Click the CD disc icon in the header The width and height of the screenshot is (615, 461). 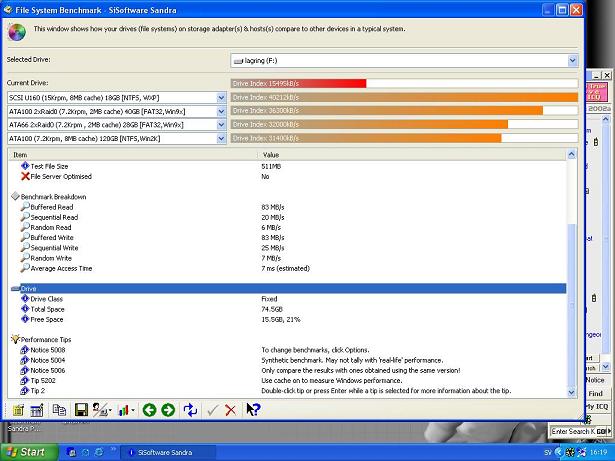pos(17,32)
